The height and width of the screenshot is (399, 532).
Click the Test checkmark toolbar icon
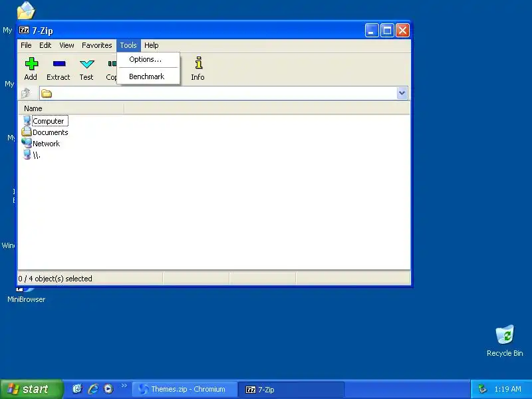click(x=86, y=64)
